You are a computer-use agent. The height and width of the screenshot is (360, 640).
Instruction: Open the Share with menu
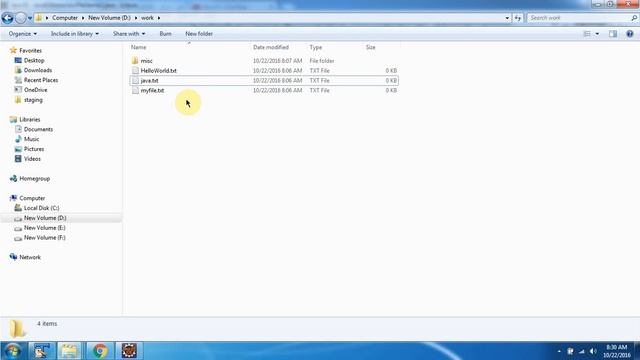tap(129, 34)
